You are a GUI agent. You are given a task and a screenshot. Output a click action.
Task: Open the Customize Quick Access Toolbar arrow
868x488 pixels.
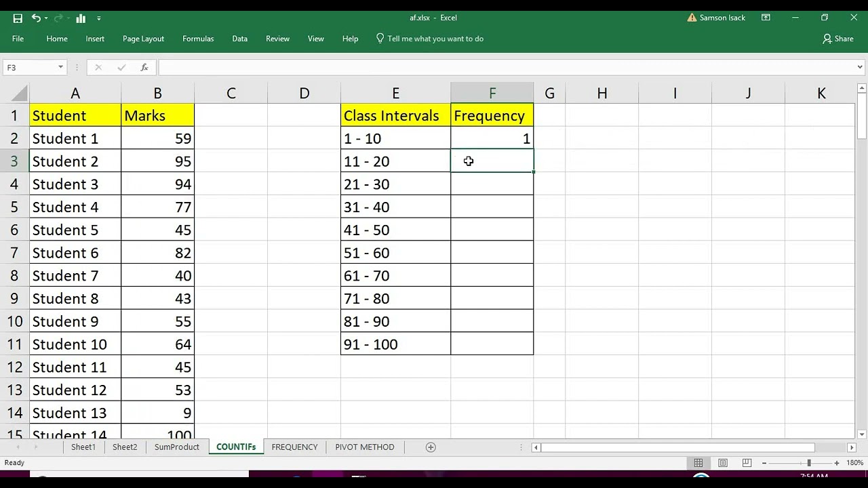click(99, 18)
